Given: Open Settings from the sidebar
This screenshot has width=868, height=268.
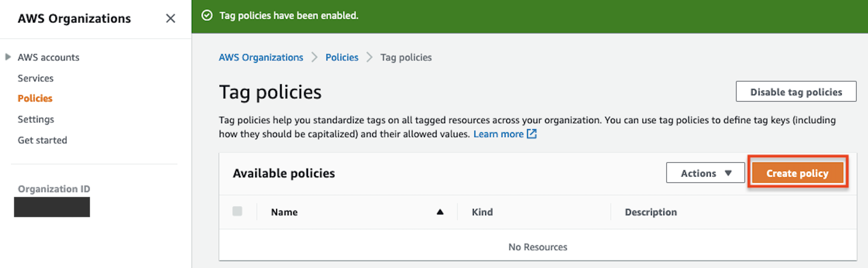Looking at the screenshot, I should pyautogui.click(x=36, y=119).
